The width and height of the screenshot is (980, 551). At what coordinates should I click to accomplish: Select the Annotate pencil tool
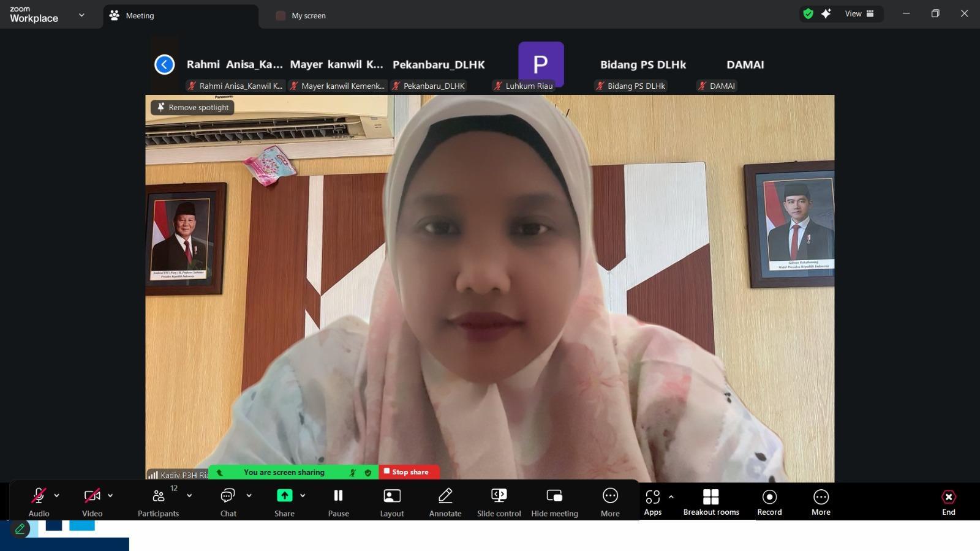click(445, 501)
